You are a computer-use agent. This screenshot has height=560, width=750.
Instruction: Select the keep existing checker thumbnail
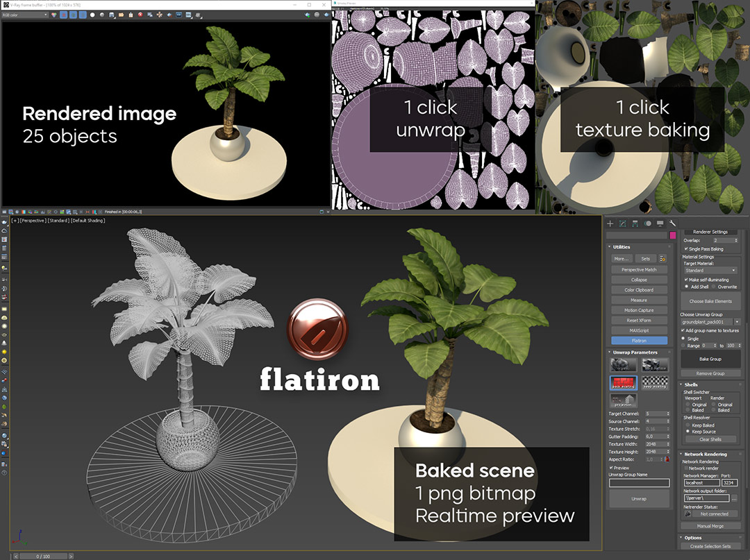[x=655, y=383]
